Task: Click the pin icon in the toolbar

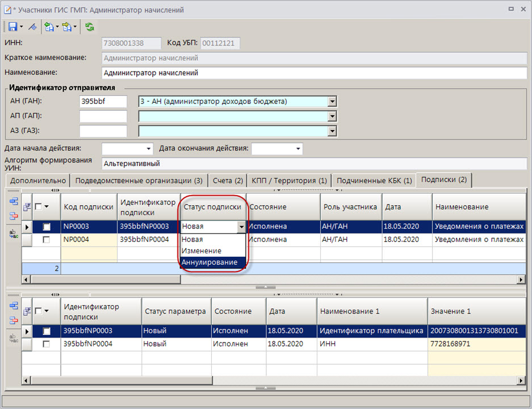Action: [32, 27]
